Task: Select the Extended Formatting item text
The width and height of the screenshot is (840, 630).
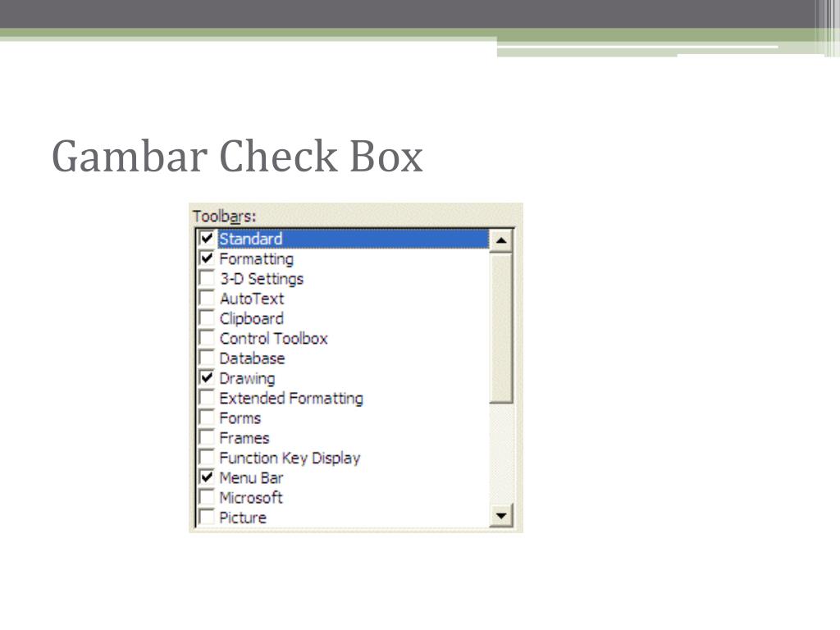Action: 291,399
